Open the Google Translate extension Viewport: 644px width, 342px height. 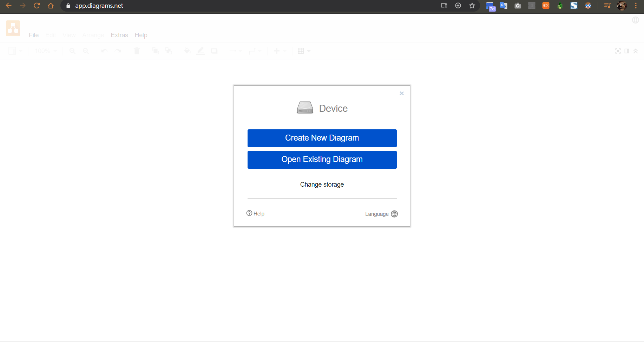point(504,6)
